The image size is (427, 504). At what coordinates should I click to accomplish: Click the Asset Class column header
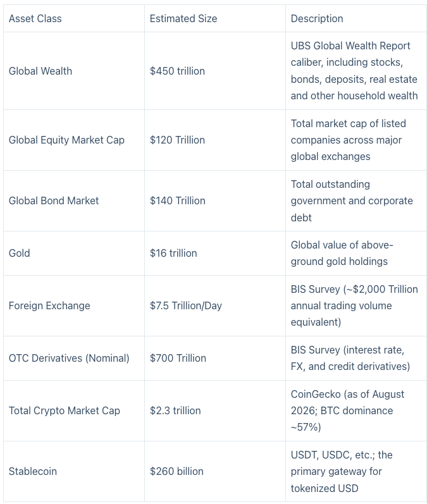click(35, 18)
